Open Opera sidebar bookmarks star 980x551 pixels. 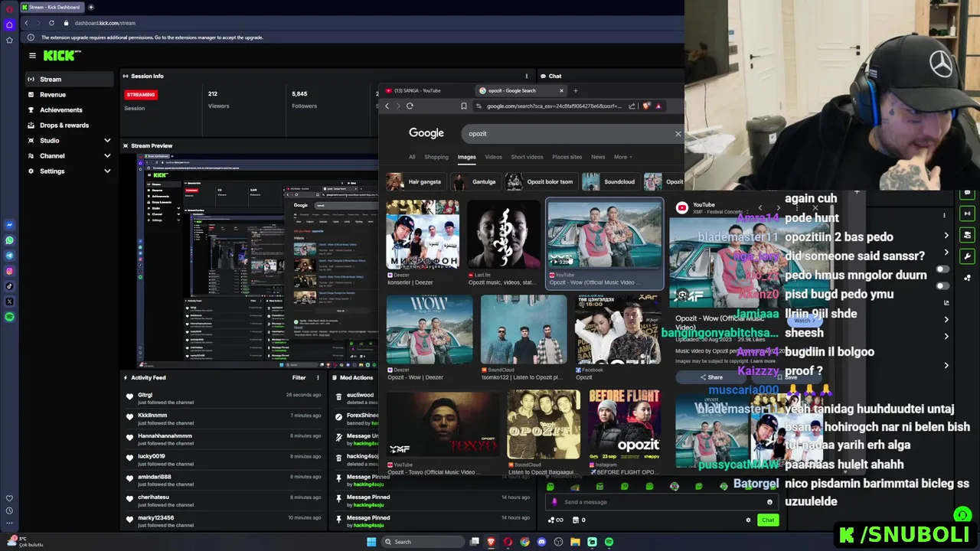(x=9, y=40)
